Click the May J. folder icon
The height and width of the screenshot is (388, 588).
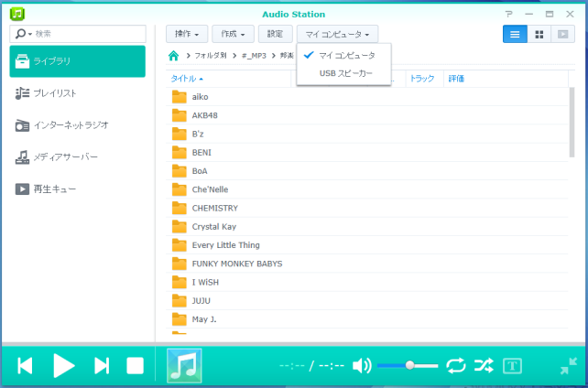[x=180, y=319]
